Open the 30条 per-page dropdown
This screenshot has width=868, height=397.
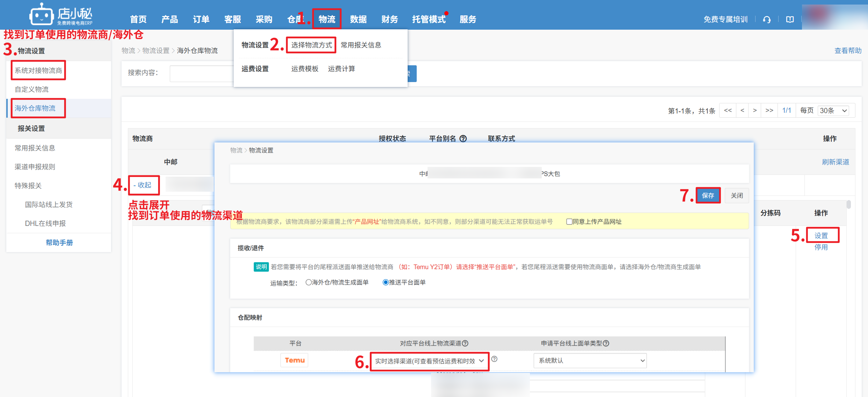coord(833,111)
